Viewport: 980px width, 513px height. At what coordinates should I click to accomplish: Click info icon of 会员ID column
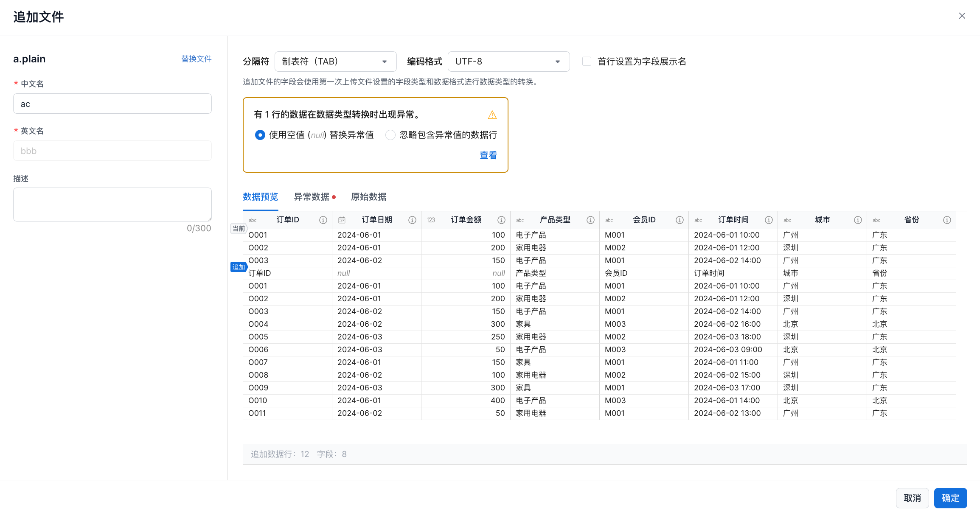click(680, 220)
